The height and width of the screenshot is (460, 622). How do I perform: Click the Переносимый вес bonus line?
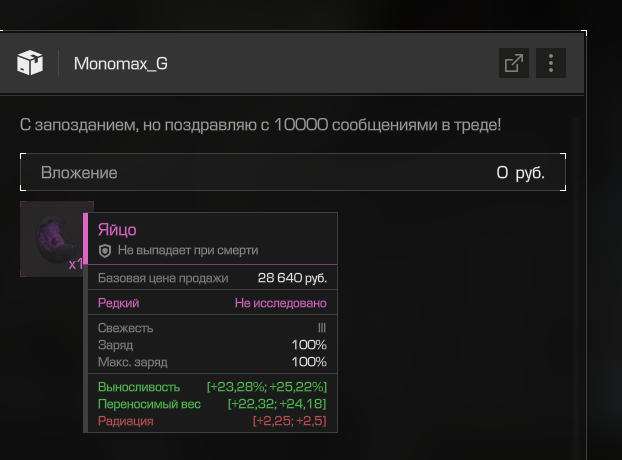[212, 404]
